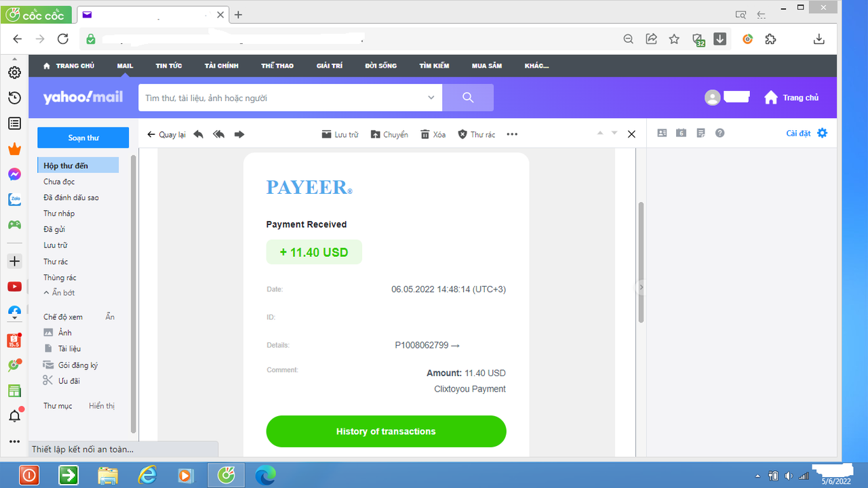868x488 pixels.
Task: Forward this email
Action: [239, 134]
